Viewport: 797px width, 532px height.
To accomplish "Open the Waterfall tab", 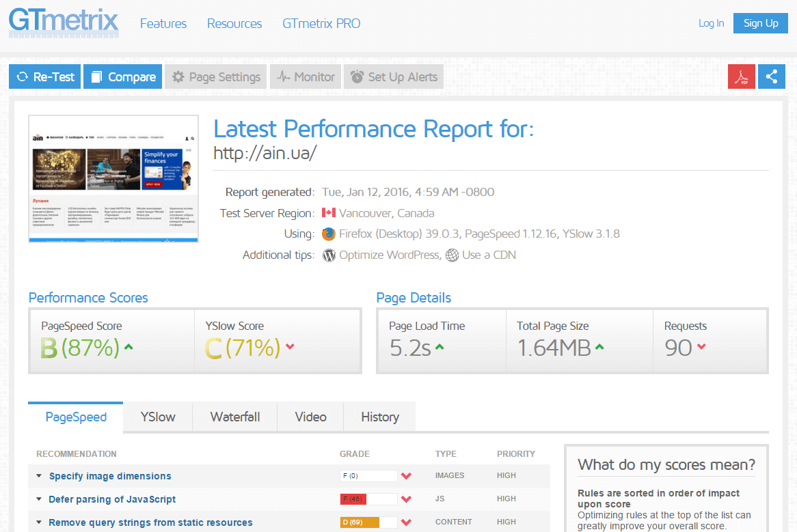I will (x=235, y=417).
